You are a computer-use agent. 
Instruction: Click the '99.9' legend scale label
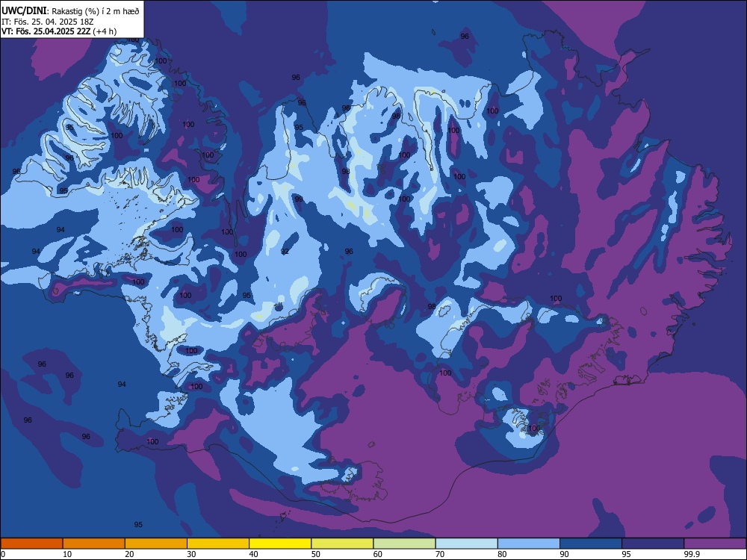tap(692, 554)
